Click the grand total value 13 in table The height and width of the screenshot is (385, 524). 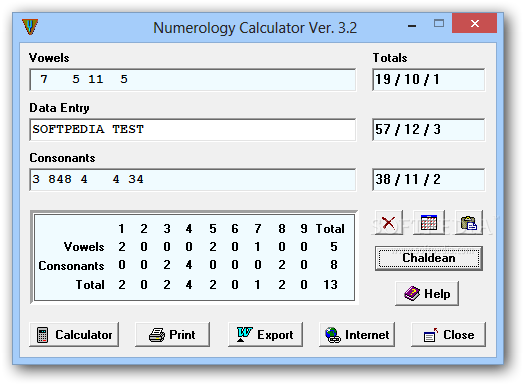tap(330, 285)
